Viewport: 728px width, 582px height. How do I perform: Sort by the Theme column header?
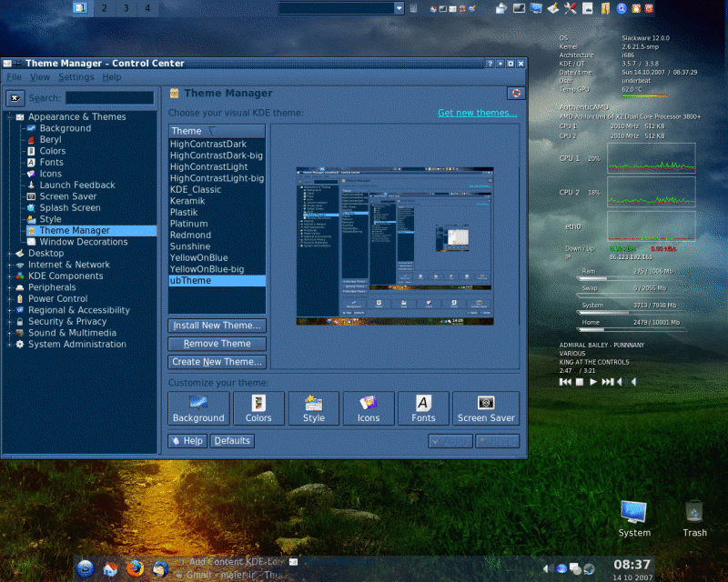217,131
